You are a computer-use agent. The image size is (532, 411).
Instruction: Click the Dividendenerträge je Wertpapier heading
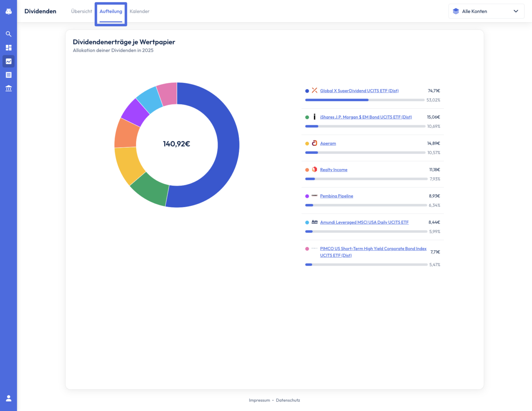124,42
